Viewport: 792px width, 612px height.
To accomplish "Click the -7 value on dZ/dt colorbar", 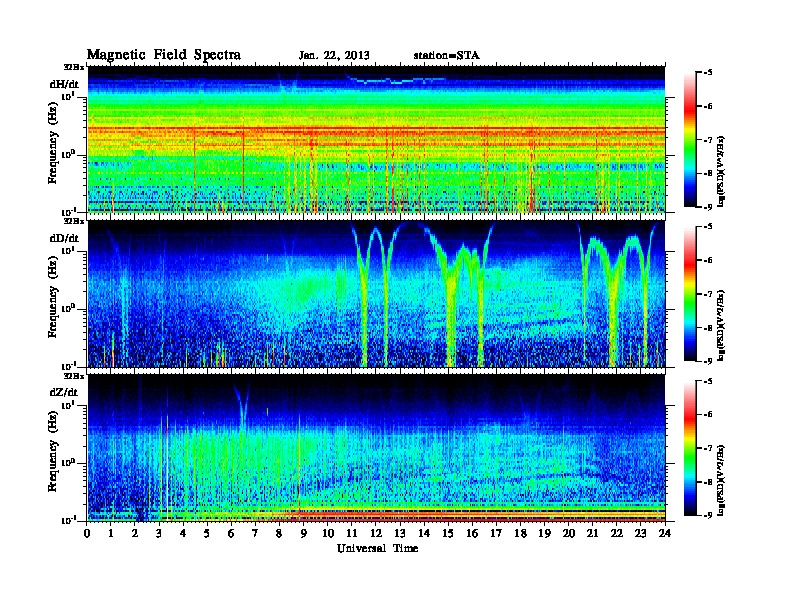I will click(x=708, y=448).
